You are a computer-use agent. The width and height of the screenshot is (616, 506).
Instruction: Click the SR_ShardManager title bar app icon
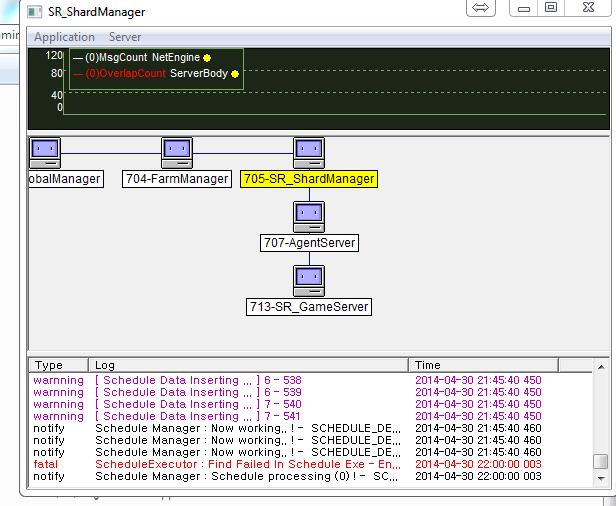point(35,12)
